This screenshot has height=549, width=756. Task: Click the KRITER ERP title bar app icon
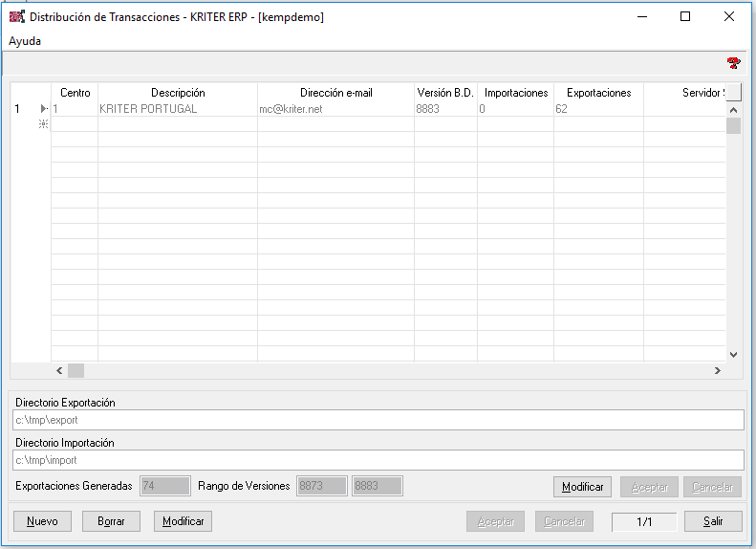click(x=17, y=16)
